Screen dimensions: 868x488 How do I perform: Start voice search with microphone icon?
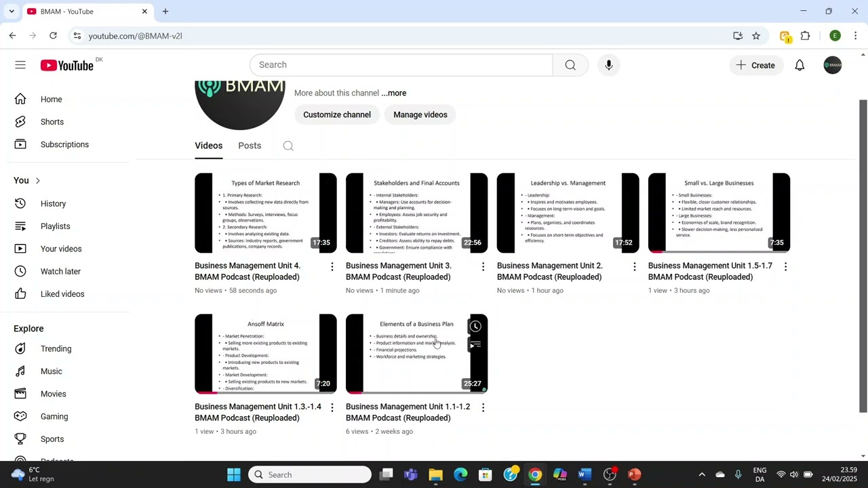click(609, 65)
